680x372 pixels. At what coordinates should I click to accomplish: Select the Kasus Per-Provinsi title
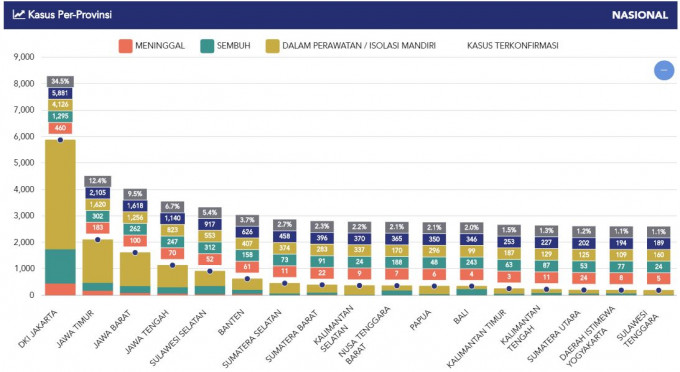[70, 15]
